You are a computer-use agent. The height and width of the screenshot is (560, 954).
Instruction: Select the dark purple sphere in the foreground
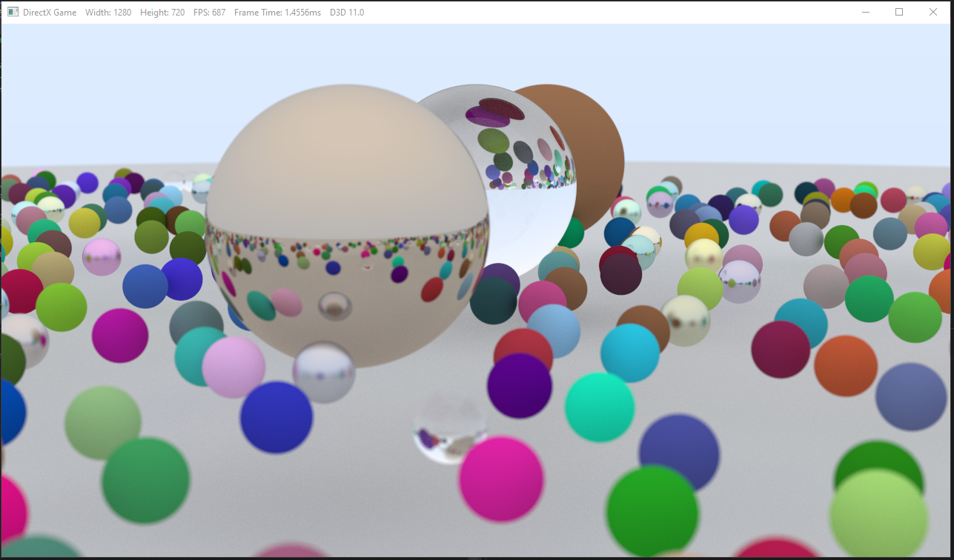click(520, 385)
